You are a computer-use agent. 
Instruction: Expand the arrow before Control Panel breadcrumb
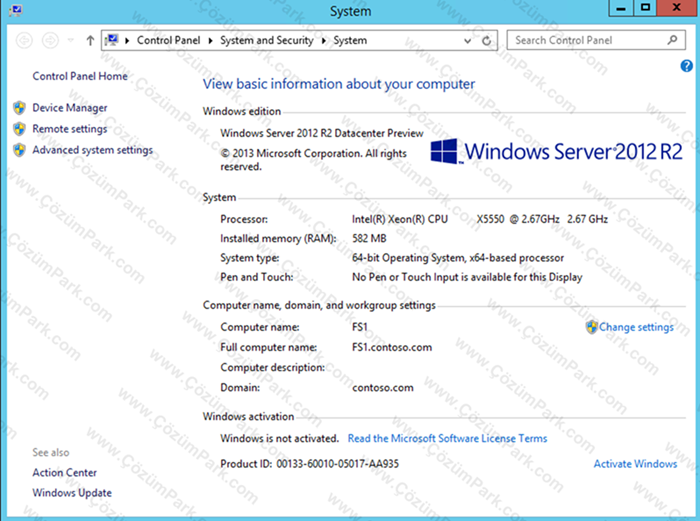point(127,41)
